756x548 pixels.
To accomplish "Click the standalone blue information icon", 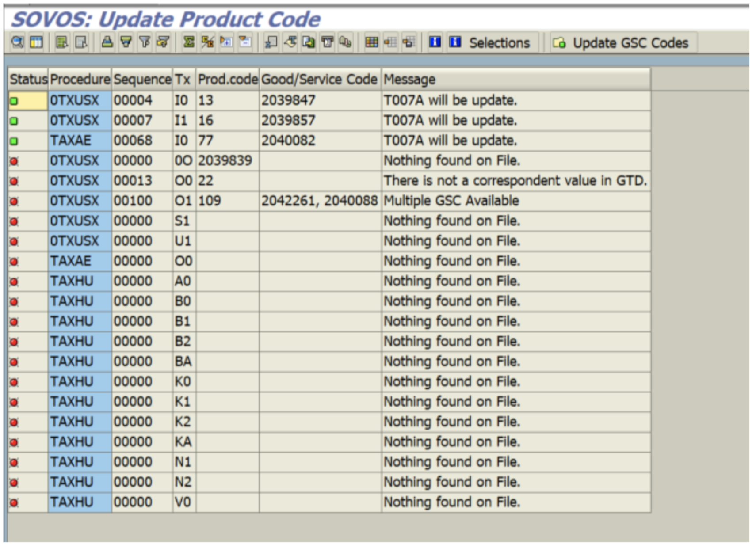I will click(x=435, y=42).
